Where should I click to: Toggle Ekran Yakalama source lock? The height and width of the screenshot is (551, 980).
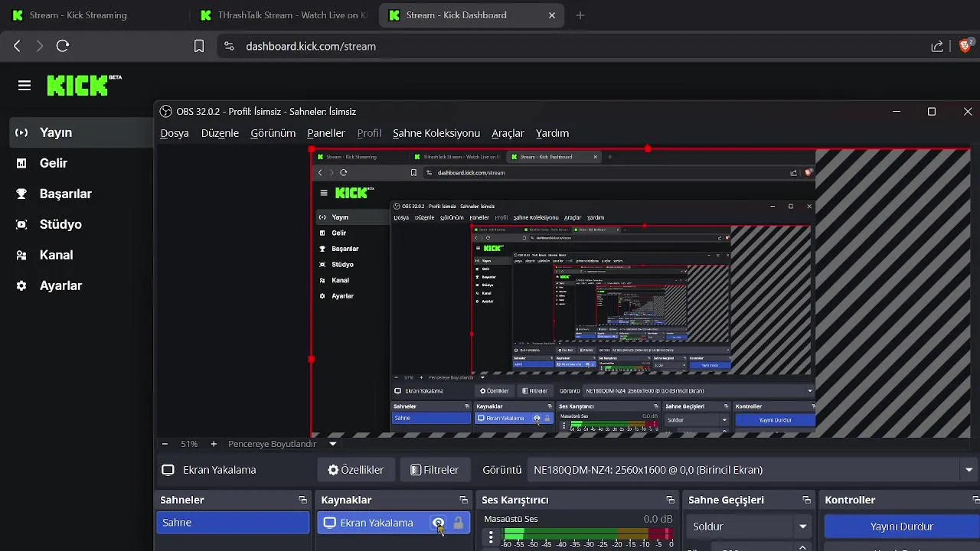click(458, 523)
